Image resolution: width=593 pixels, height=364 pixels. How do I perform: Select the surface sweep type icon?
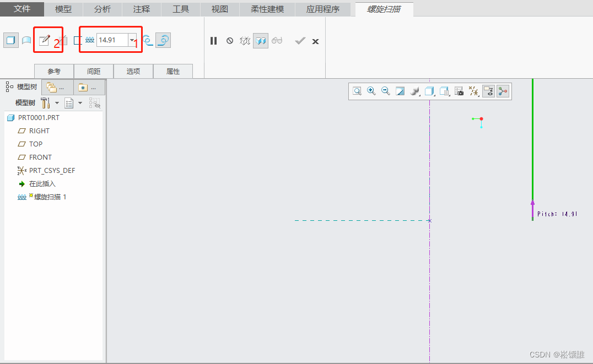[x=26, y=40]
